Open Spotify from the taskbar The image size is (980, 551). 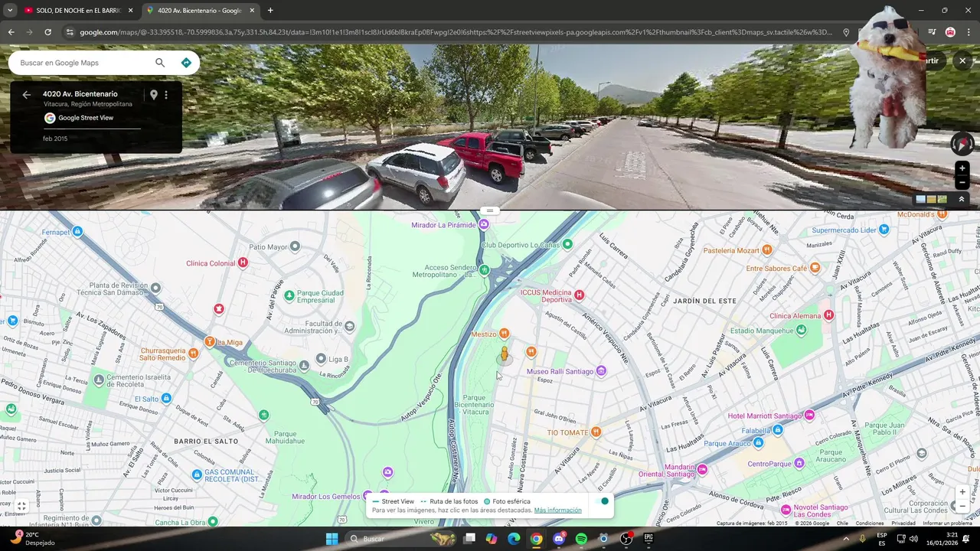point(581,539)
